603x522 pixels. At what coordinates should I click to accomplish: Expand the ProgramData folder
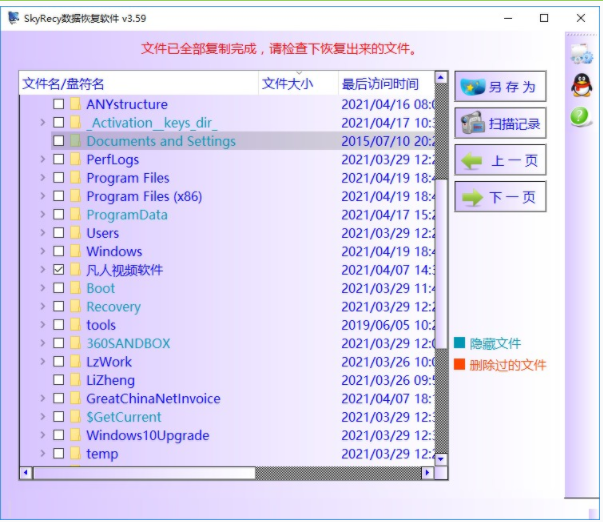point(43,214)
